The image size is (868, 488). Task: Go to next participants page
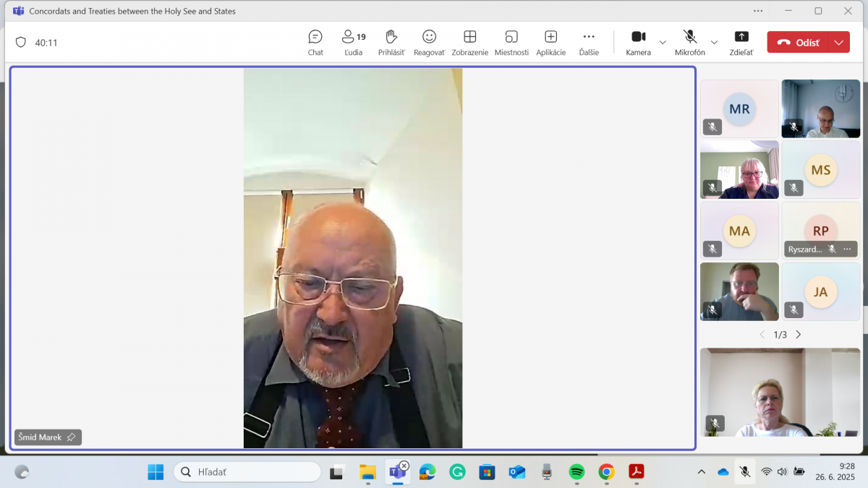point(799,335)
